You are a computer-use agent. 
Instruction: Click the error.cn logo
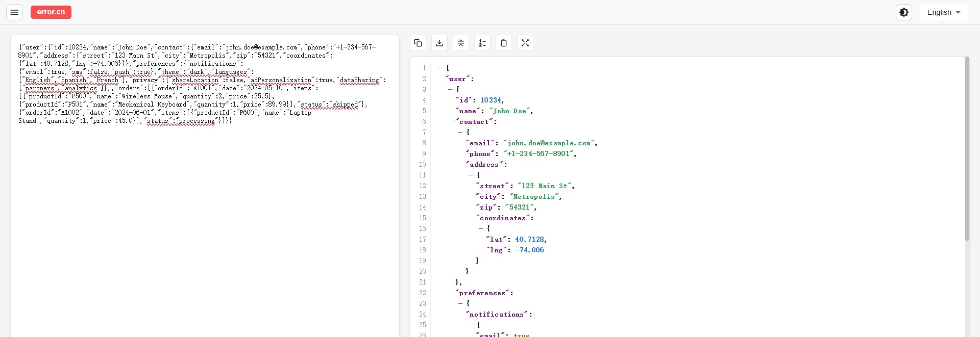51,12
